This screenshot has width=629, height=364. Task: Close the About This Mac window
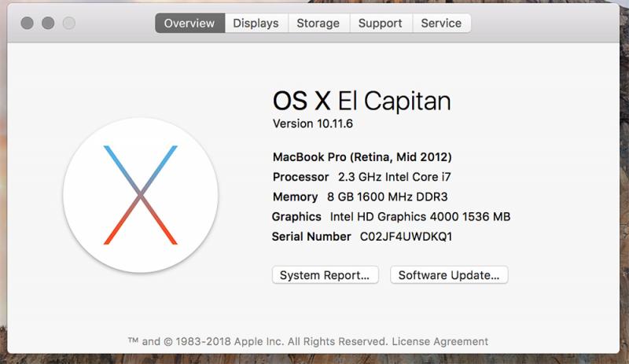click(28, 24)
